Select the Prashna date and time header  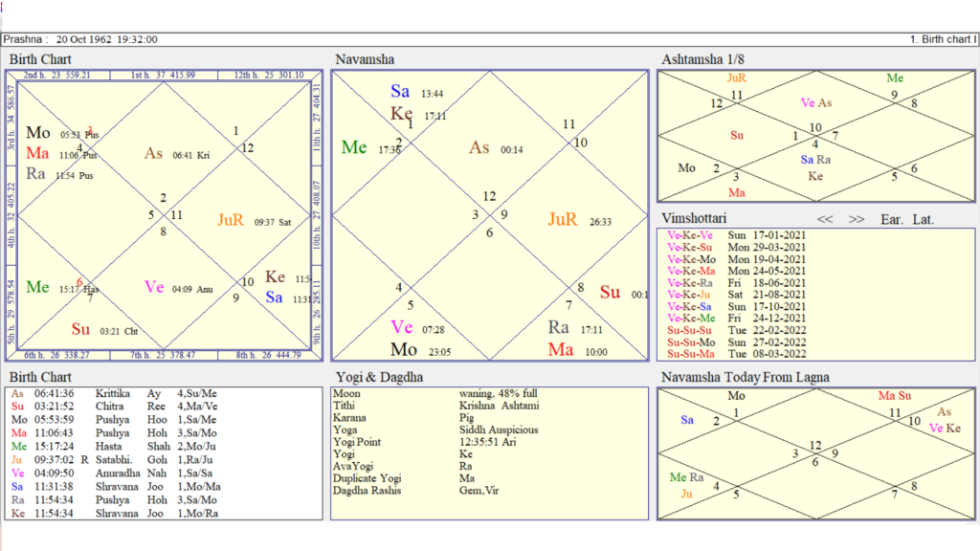pyautogui.click(x=80, y=39)
